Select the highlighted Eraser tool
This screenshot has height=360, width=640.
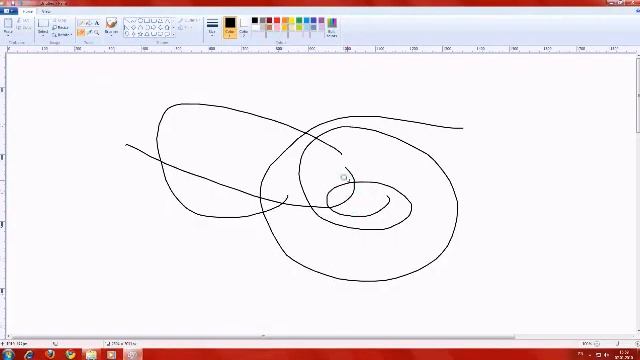pyautogui.click(x=81, y=32)
